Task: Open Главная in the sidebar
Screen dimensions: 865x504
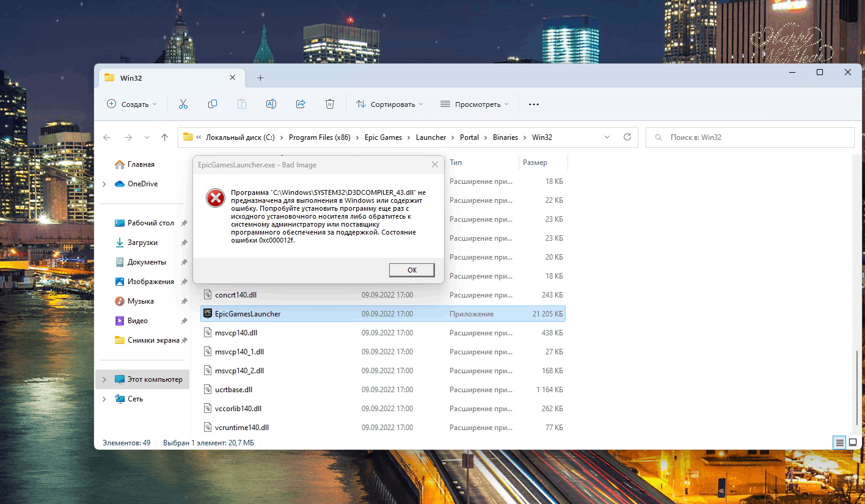Action: tap(141, 164)
